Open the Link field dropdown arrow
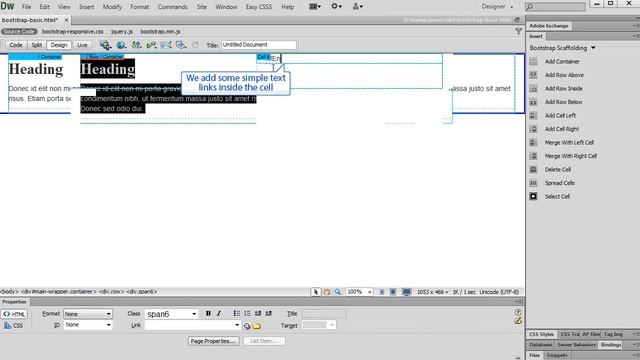This screenshot has height=360, width=640. tap(237, 325)
